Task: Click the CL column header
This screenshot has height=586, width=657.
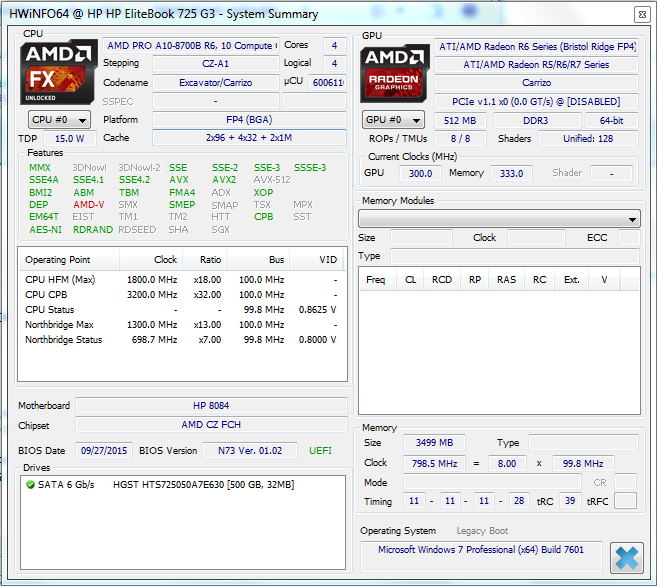Action: coord(410,279)
